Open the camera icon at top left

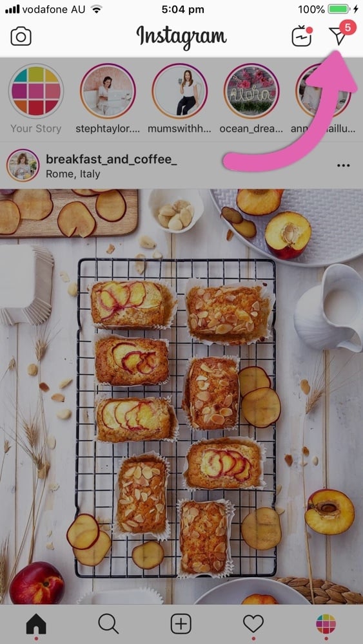[x=21, y=37]
